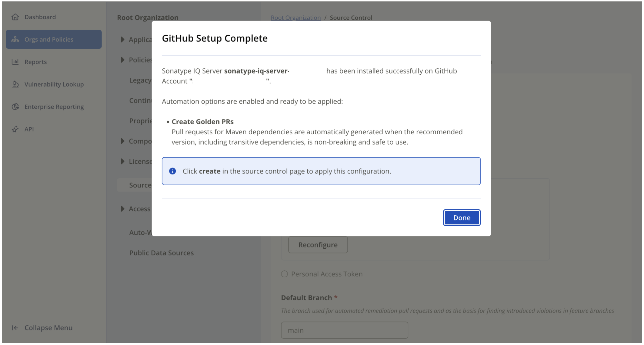Expand the Component tree arrow
The width and height of the screenshot is (644, 345).
tap(122, 141)
